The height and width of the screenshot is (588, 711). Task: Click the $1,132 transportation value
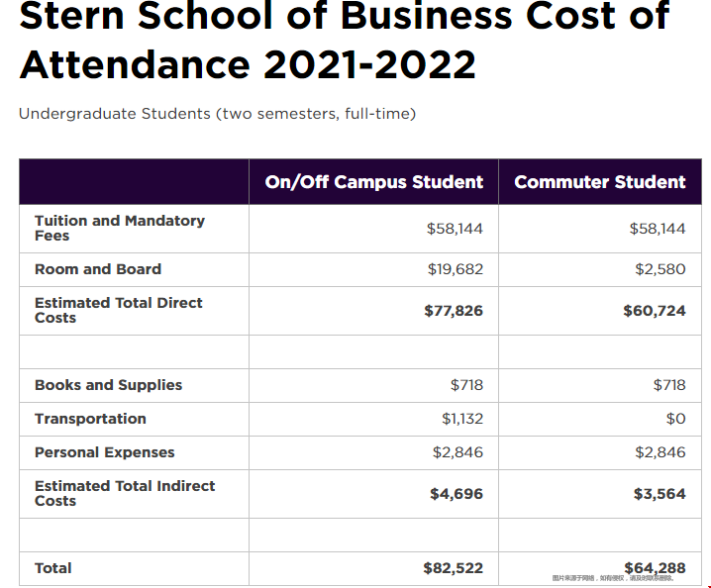coord(462,419)
